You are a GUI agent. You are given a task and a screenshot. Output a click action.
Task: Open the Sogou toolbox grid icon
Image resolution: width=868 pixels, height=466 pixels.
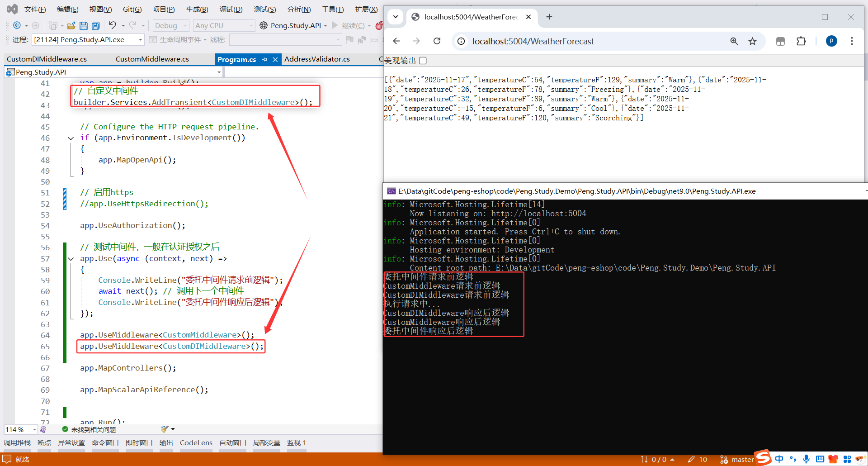click(847, 459)
